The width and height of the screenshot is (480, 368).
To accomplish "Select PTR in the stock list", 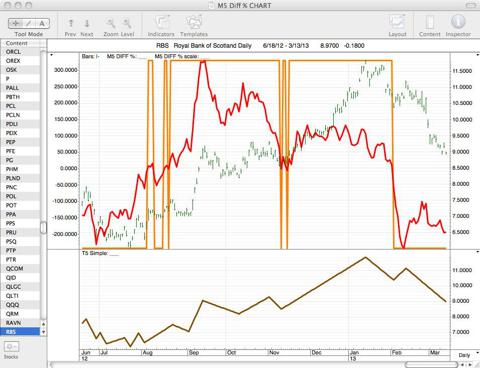I will tap(20, 259).
